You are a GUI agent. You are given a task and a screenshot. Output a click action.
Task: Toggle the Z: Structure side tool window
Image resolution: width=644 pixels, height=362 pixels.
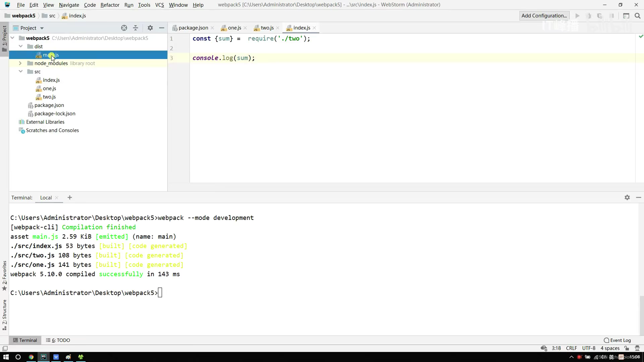4,315
